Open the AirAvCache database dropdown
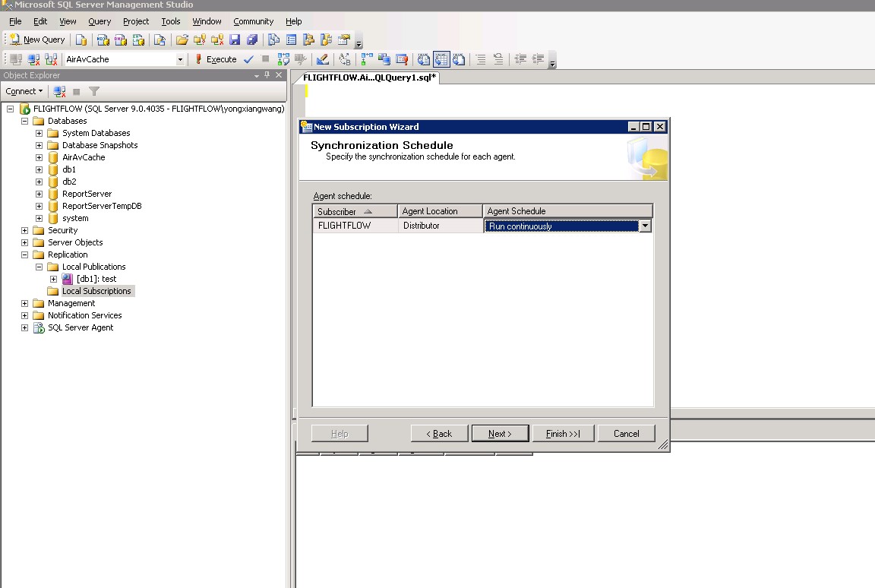Image resolution: width=875 pixels, height=588 pixels. [180, 59]
